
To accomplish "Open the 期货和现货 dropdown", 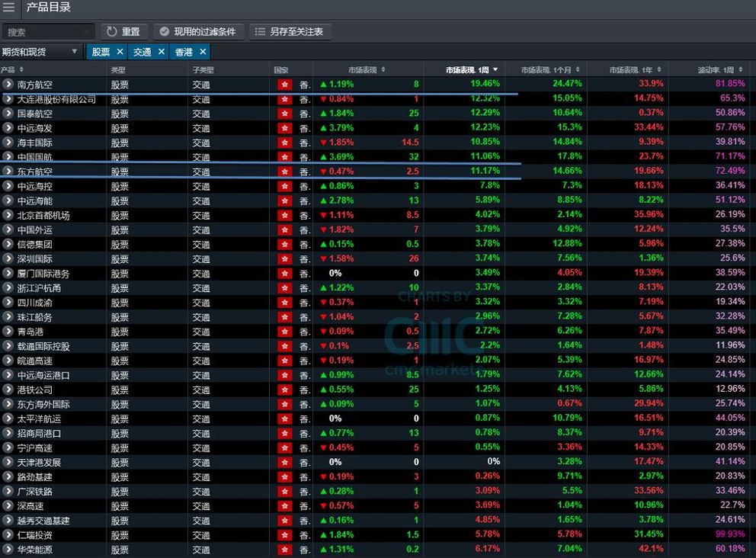I will pos(40,52).
